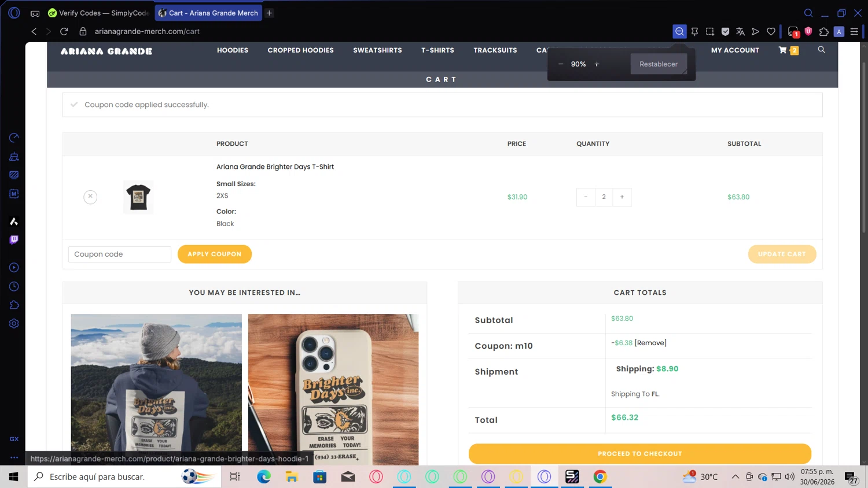The image size is (868, 488).
Task: Reload the current cart page
Action: [x=64, y=31]
